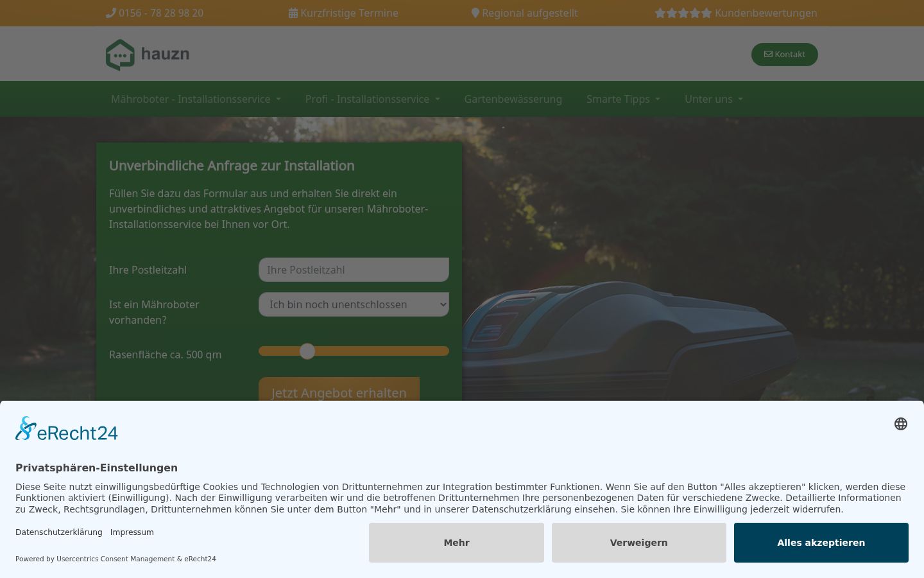
Task: Open the Unter uns dropdown menu
Action: pos(714,99)
